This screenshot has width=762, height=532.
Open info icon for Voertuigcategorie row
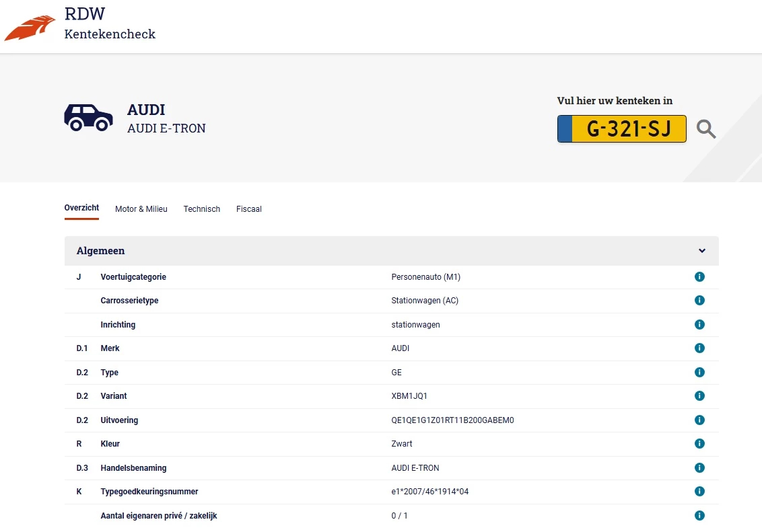pos(699,276)
